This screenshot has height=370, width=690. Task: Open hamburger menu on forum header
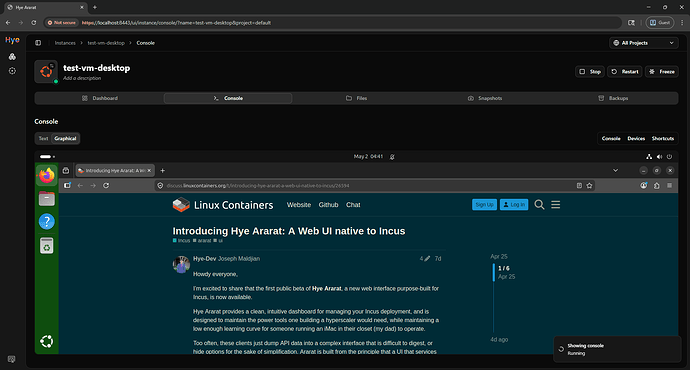click(x=556, y=205)
